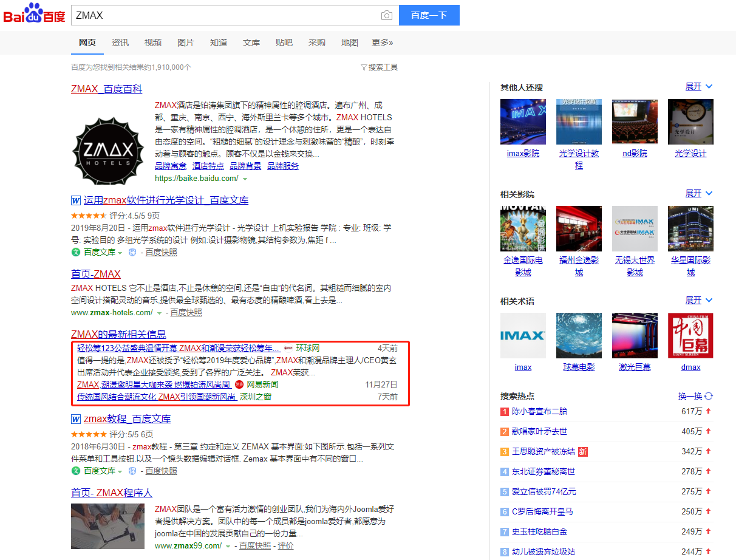Refresh hot searches with 换一换
The width and height of the screenshot is (736, 560).
[x=695, y=396]
